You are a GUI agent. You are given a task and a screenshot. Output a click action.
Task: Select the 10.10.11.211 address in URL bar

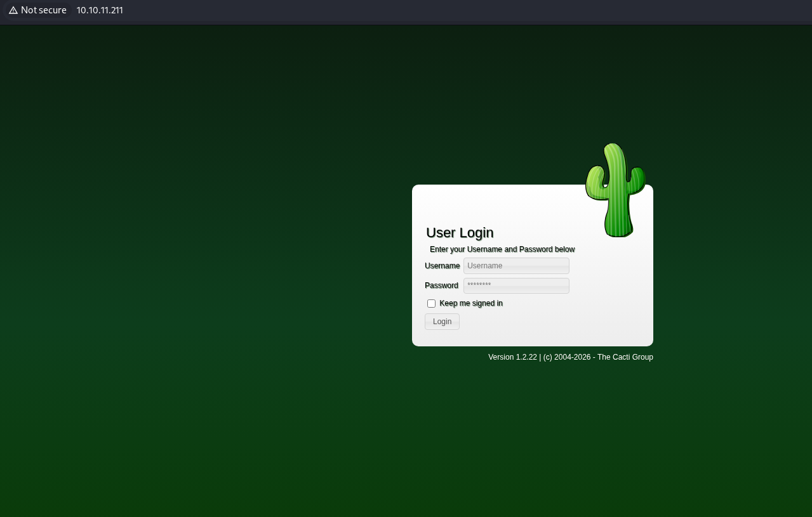click(x=100, y=11)
